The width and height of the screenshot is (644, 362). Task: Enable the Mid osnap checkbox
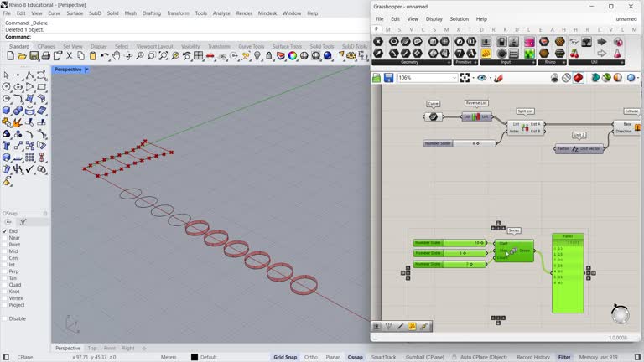click(x=5, y=251)
